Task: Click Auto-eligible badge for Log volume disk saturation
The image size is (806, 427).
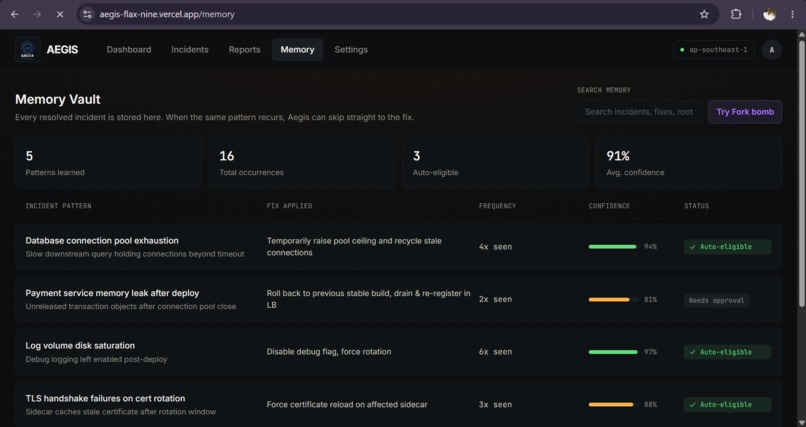Action: 727,352
